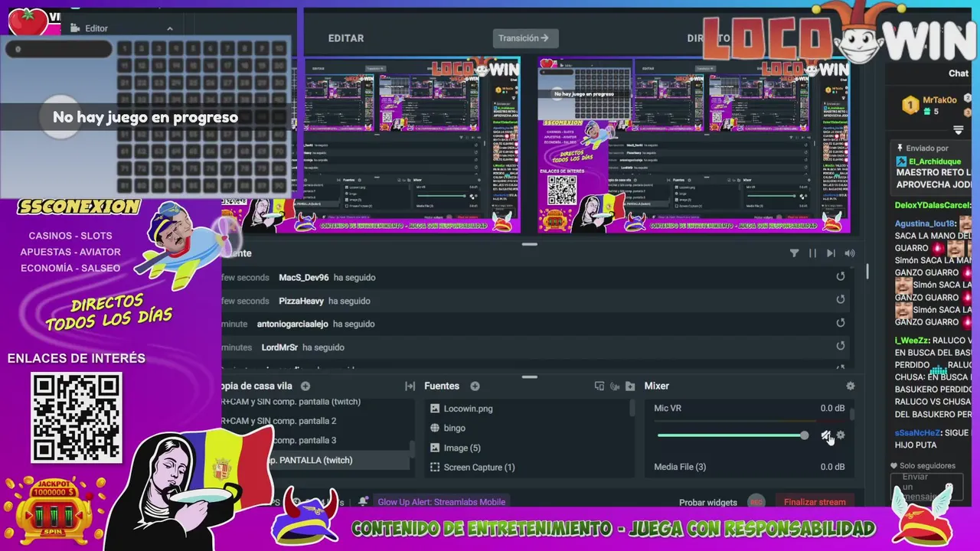This screenshot has height=551, width=980.
Task: Click the sources list scrollbar
Action: point(632,408)
